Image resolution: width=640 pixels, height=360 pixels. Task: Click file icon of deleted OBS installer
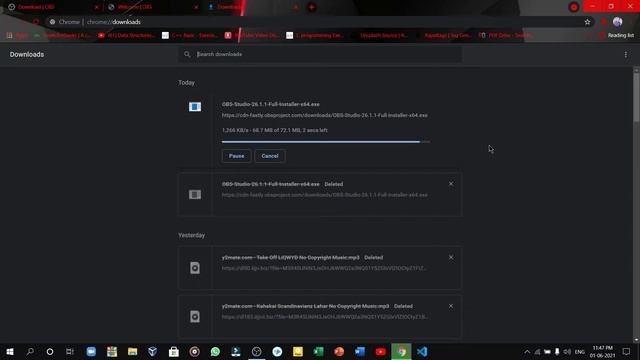[x=195, y=195]
